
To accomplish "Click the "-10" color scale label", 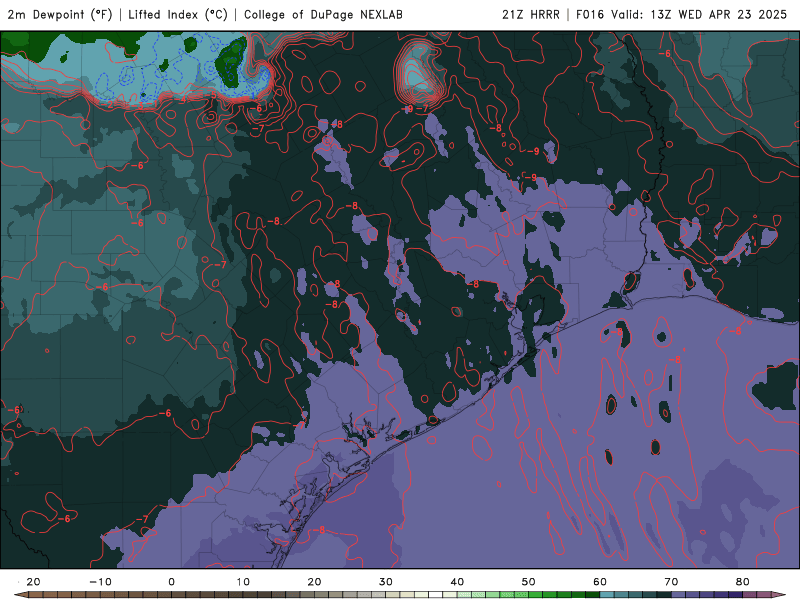I will (100, 582).
